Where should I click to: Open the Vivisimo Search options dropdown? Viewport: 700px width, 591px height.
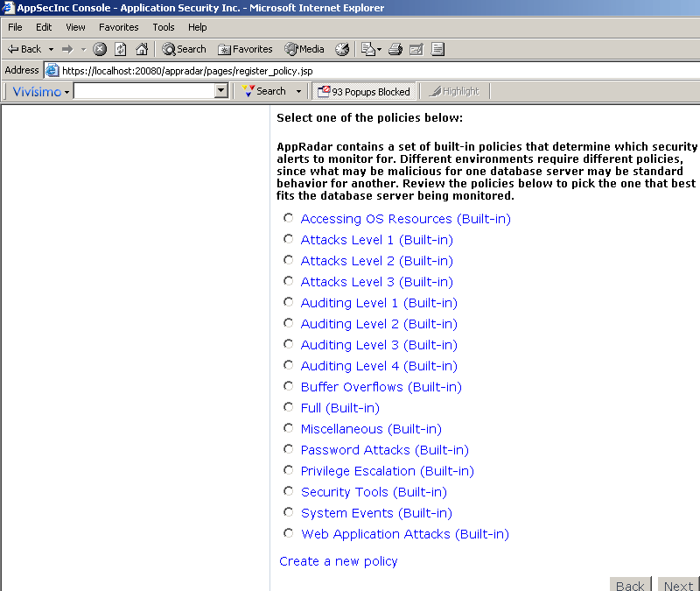pyautogui.click(x=298, y=92)
